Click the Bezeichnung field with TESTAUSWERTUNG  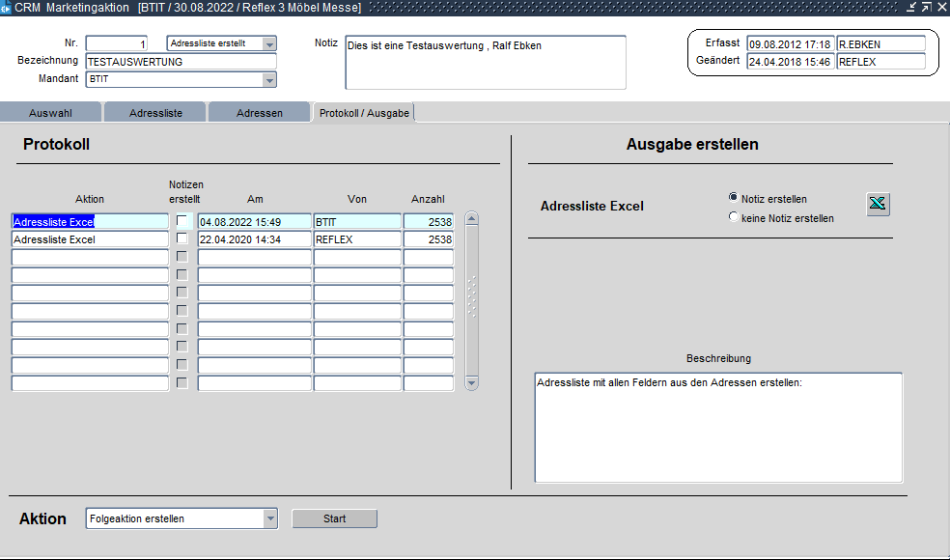coord(181,62)
